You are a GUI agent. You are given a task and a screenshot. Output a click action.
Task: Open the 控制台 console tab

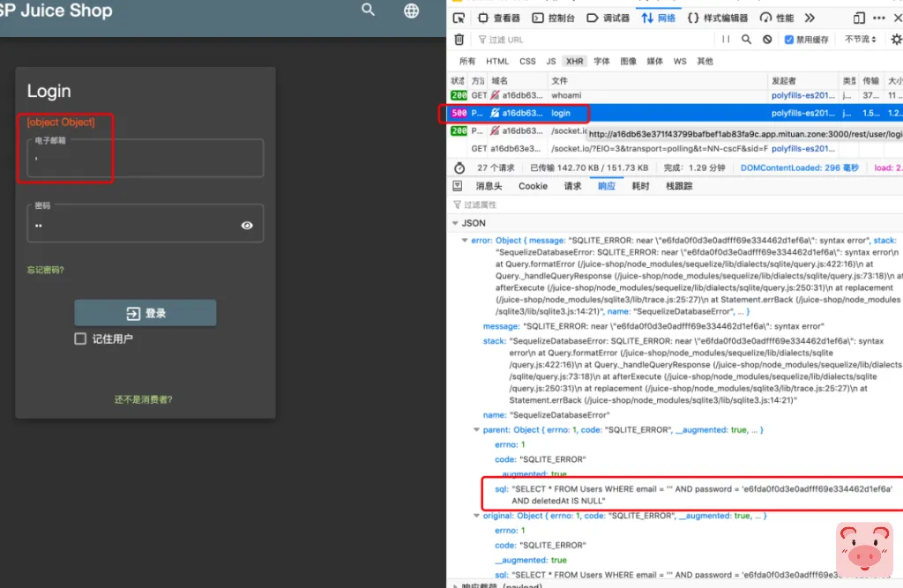[x=553, y=18]
